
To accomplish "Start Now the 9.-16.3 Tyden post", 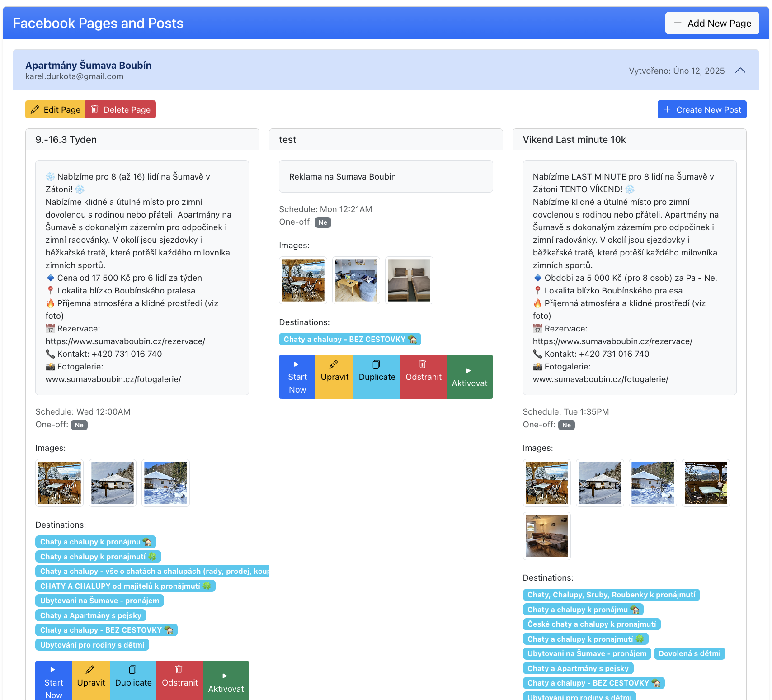I will (x=54, y=681).
